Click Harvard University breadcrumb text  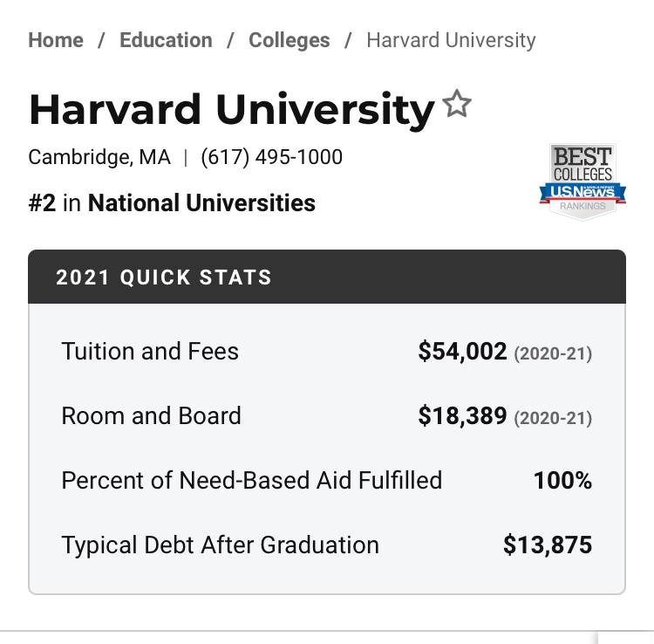(451, 40)
